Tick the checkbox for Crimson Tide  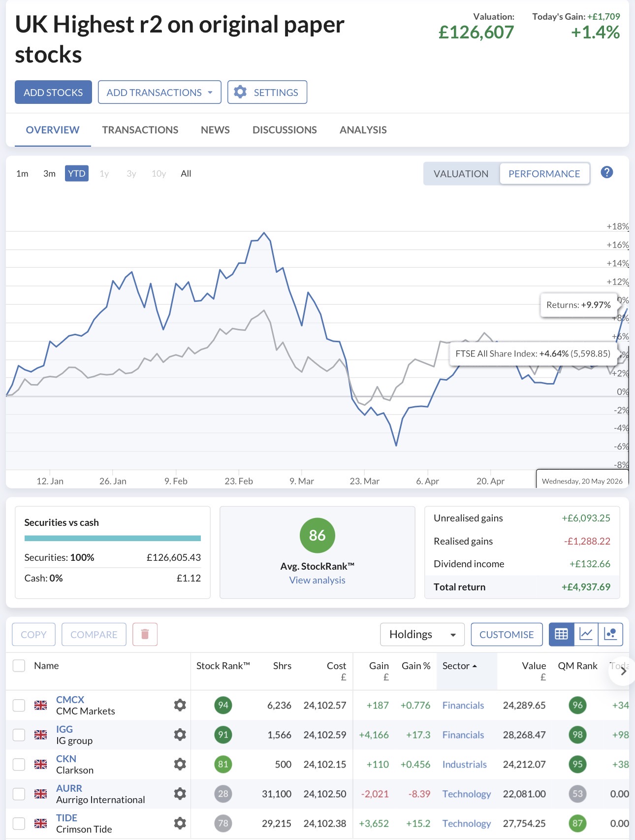tap(19, 823)
